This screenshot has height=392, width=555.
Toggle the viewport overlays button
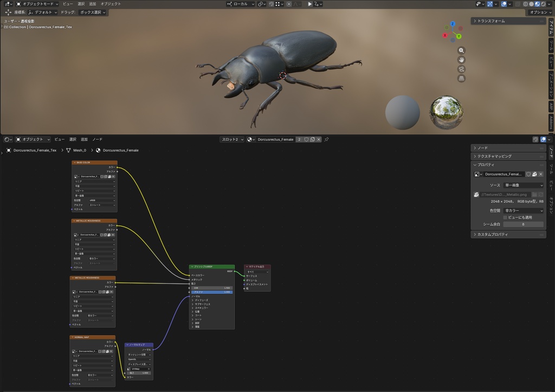coord(504,4)
